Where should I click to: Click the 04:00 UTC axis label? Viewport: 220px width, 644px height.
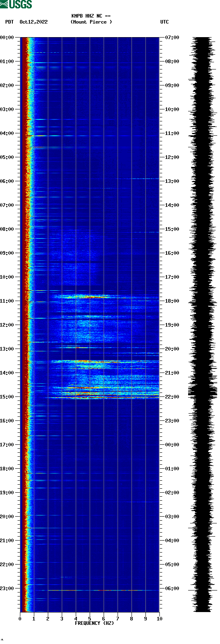tap(172, 541)
